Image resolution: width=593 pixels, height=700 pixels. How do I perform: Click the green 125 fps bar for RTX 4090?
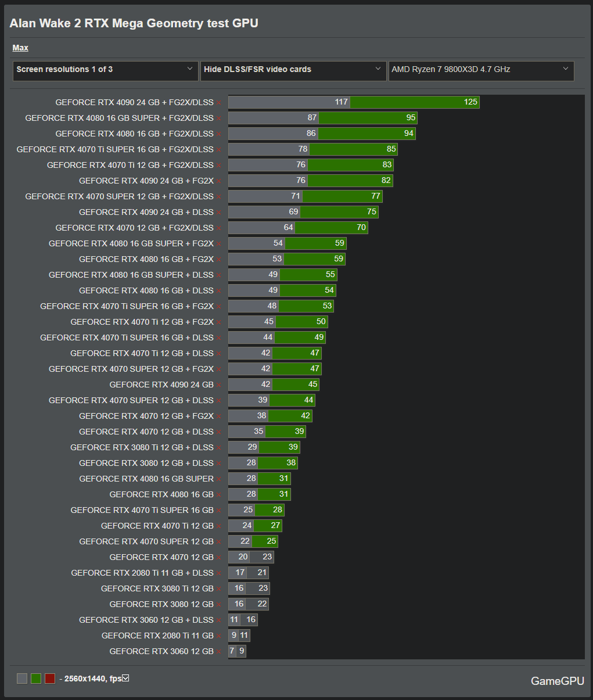[415, 102]
